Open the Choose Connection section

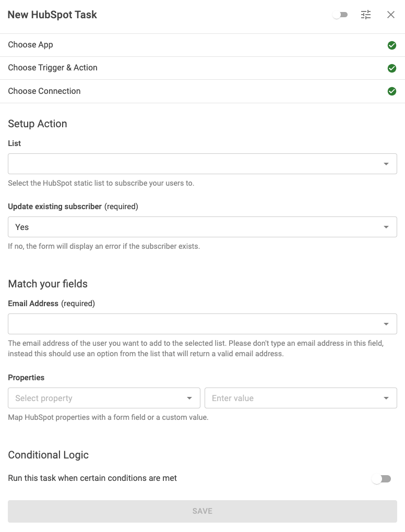[44, 91]
